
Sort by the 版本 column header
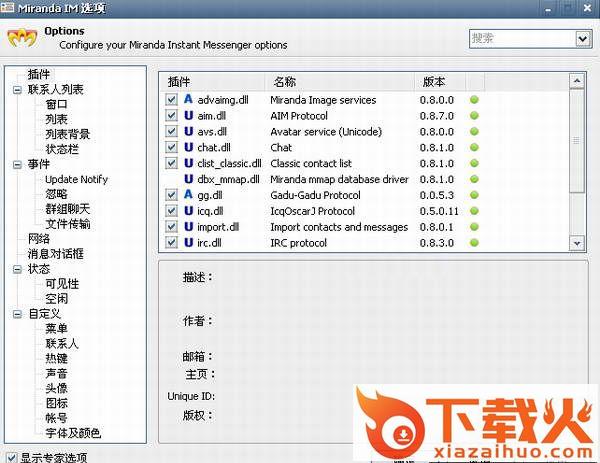click(x=440, y=82)
